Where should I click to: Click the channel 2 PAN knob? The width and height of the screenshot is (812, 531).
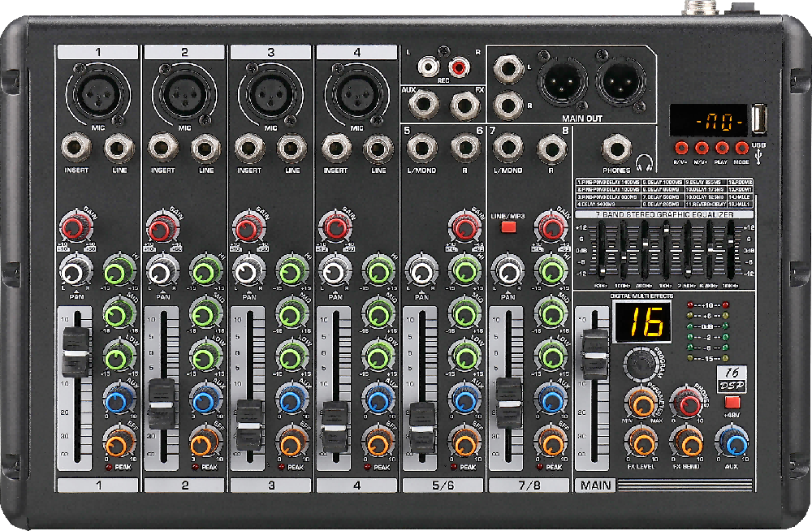tap(162, 270)
